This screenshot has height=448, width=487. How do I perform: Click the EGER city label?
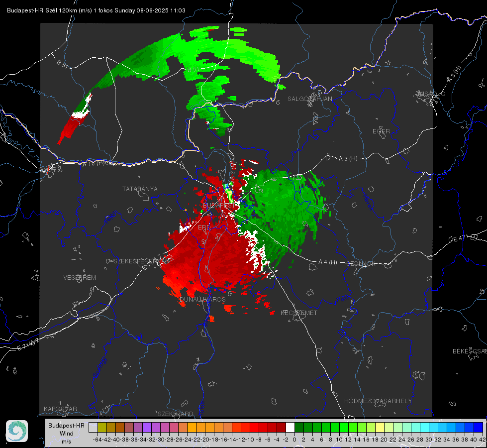381,131
